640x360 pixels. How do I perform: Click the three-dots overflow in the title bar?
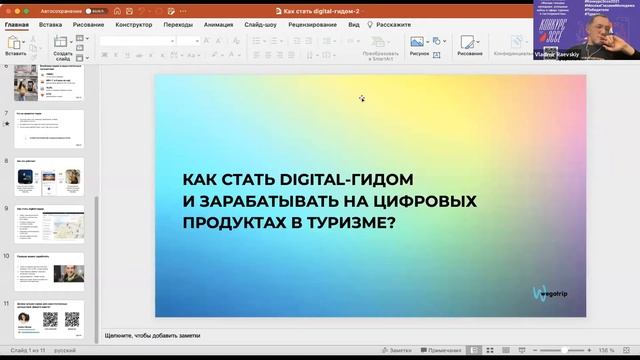point(183,11)
